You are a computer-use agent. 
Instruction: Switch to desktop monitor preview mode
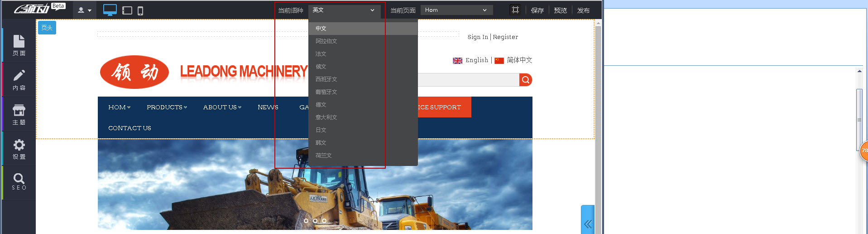pos(110,10)
